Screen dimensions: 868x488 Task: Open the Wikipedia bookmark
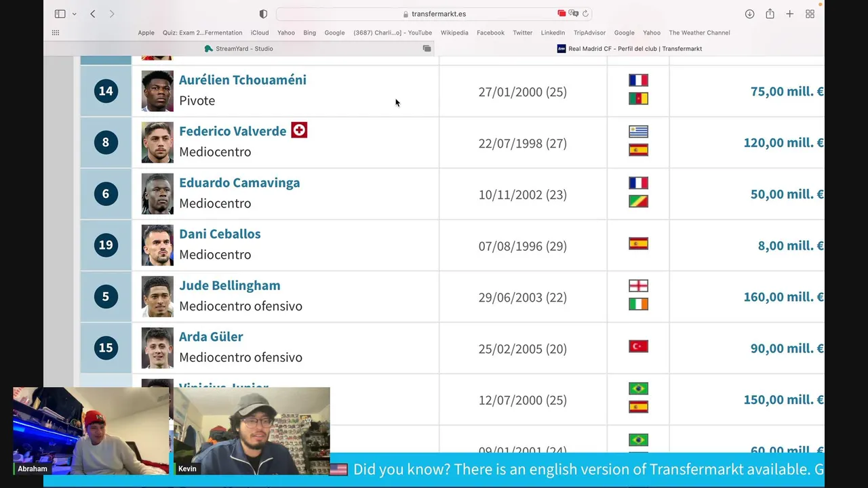[x=454, y=33]
